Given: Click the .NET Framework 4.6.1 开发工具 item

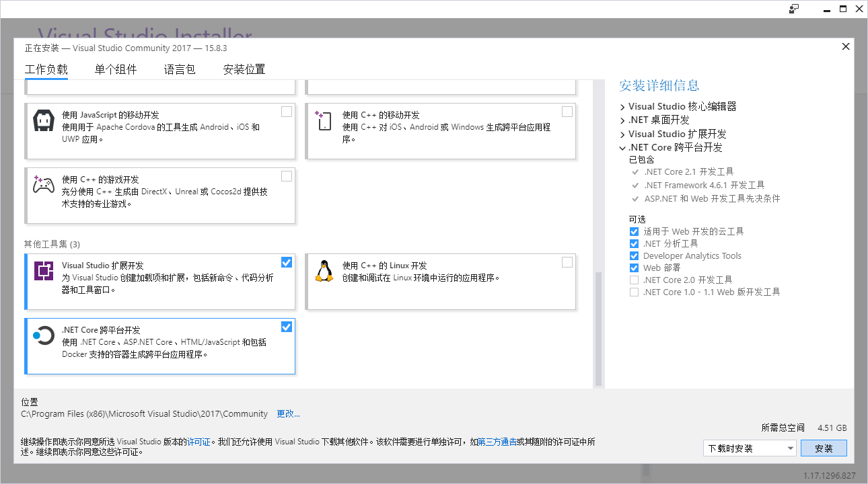Looking at the screenshot, I should (704, 185).
